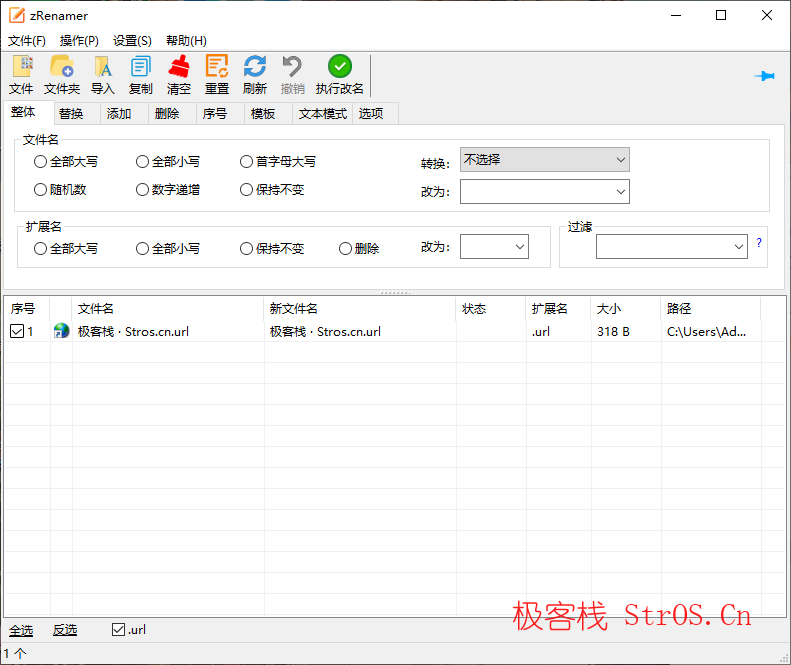Switch to the 文本模式 tab
The height and width of the screenshot is (665, 791).
tap(322, 114)
